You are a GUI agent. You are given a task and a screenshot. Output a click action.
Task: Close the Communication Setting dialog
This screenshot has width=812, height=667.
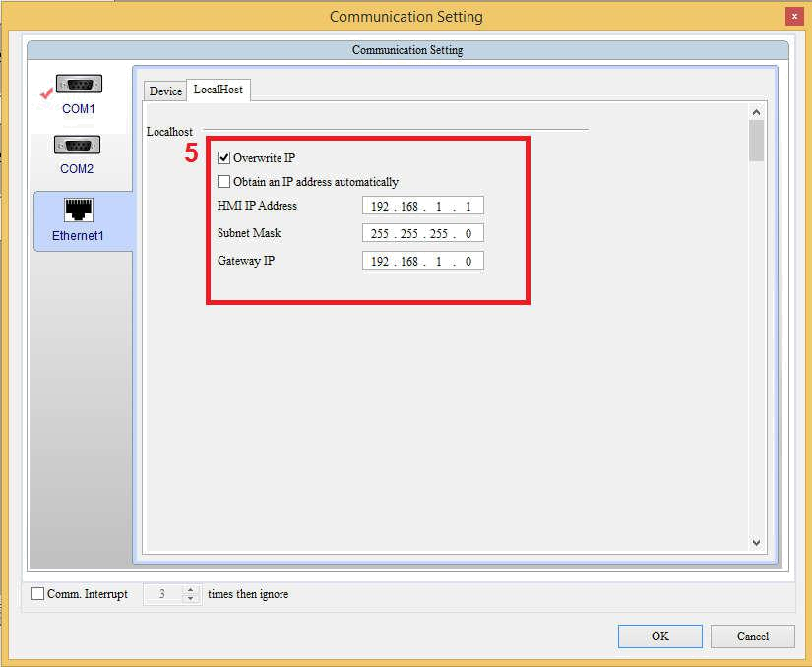tap(796, 16)
